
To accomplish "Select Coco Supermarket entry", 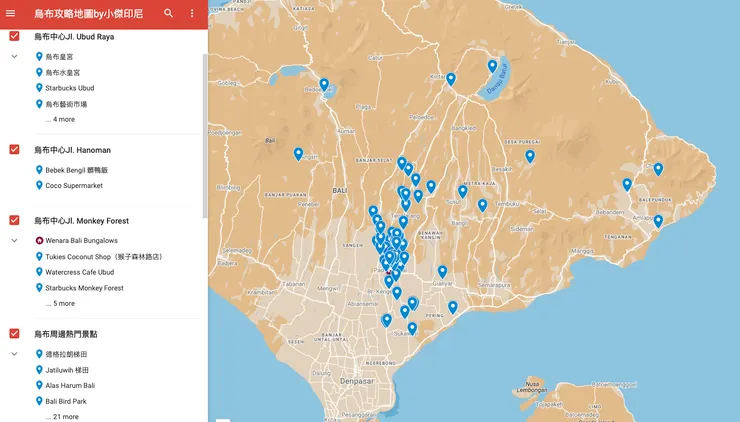I will coord(74,186).
